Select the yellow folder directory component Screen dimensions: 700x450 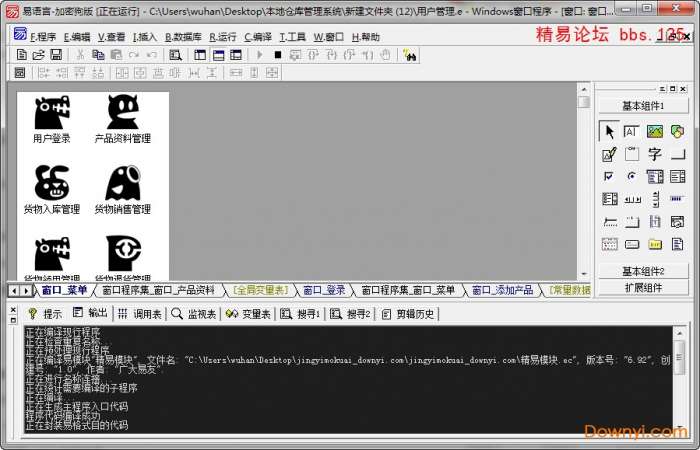[655, 244]
